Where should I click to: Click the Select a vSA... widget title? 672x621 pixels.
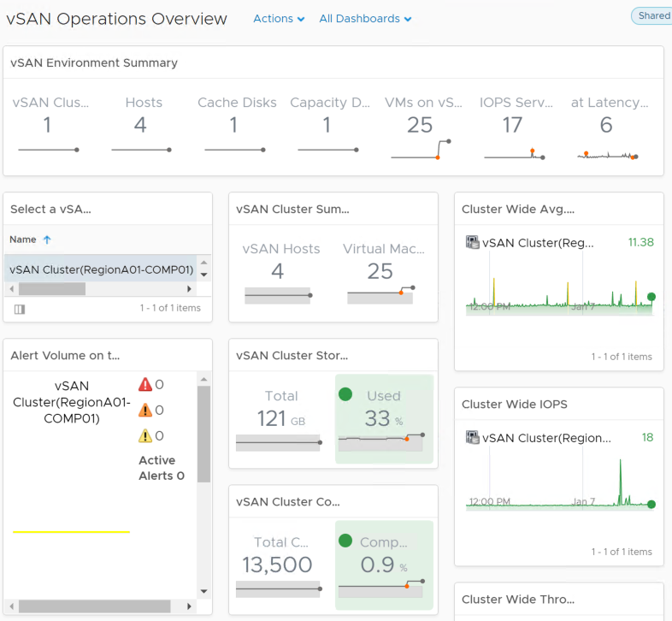(x=50, y=209)
